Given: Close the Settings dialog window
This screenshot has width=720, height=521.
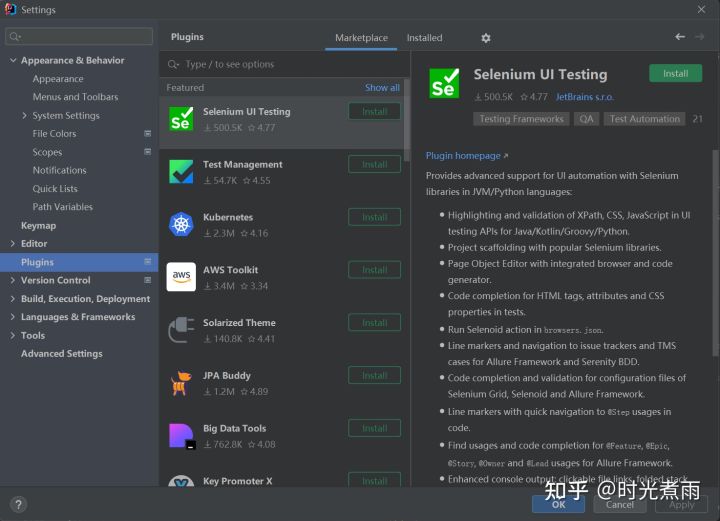Looking at the screenshot, I should pos(701,9).
